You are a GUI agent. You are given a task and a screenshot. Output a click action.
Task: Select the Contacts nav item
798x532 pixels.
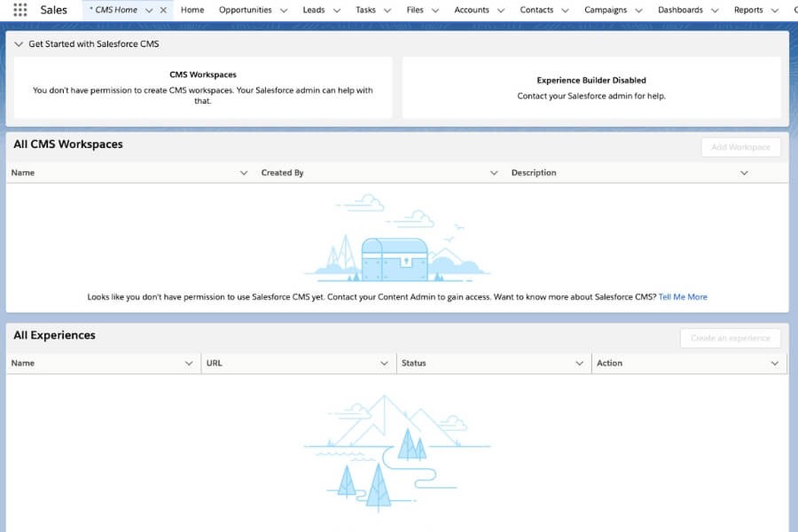point(537,10)
